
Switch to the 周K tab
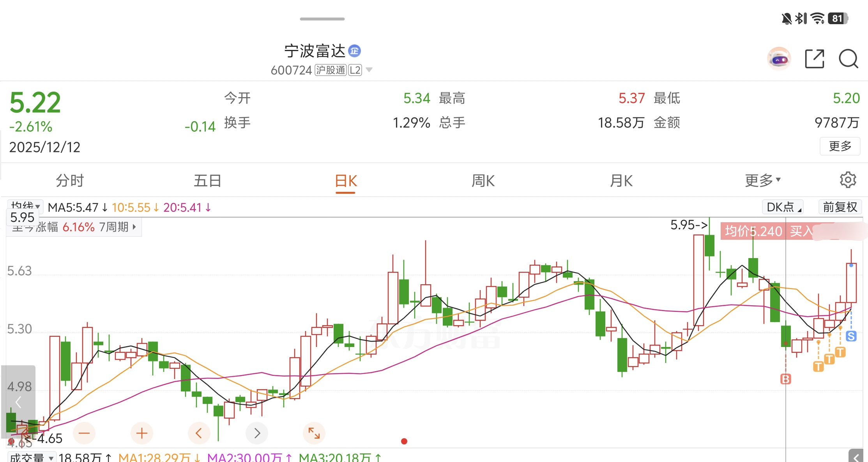(x=483, y=181)
